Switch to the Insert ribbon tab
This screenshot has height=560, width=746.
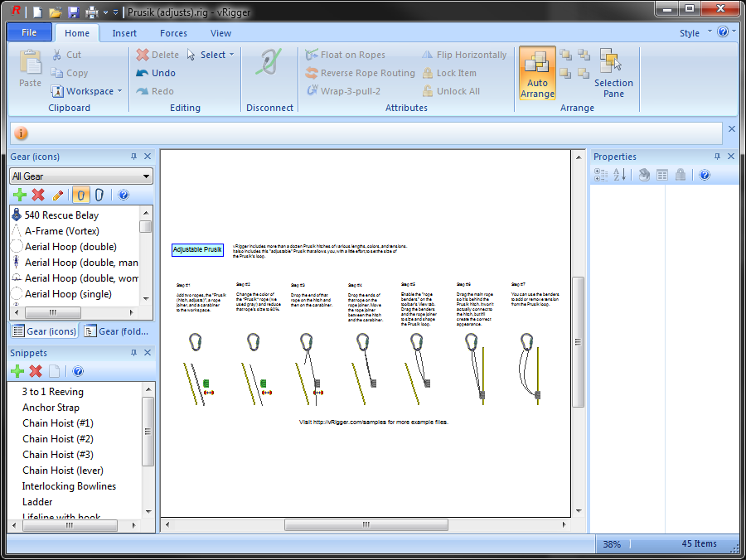click(124, 33)
